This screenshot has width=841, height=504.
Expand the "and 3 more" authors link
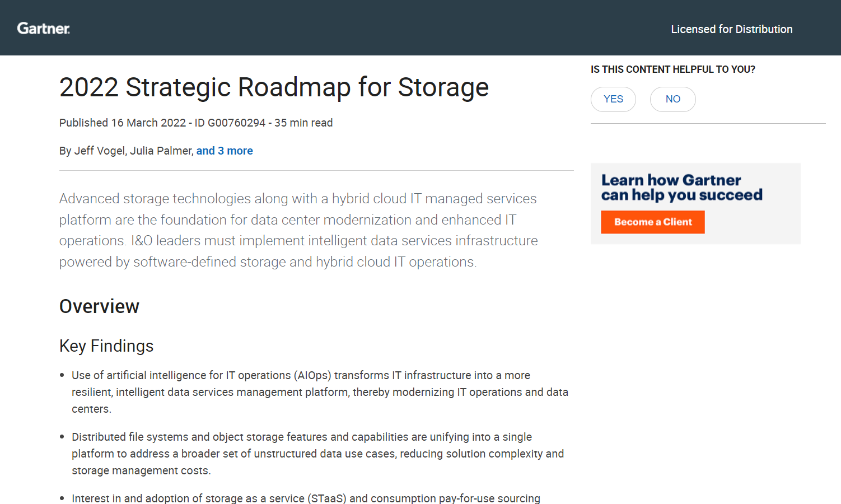point(225,151)
